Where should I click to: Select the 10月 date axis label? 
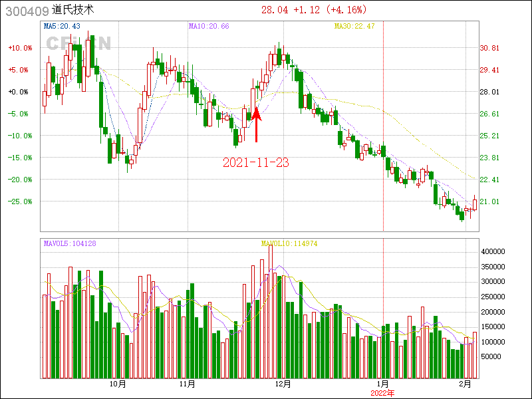(117, 384)
